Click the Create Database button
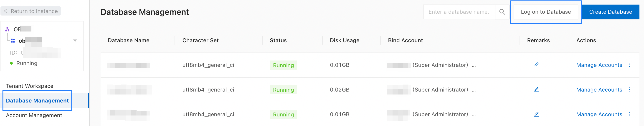The height and width of the screenshot is (126, 644). (x=610, y=12)
